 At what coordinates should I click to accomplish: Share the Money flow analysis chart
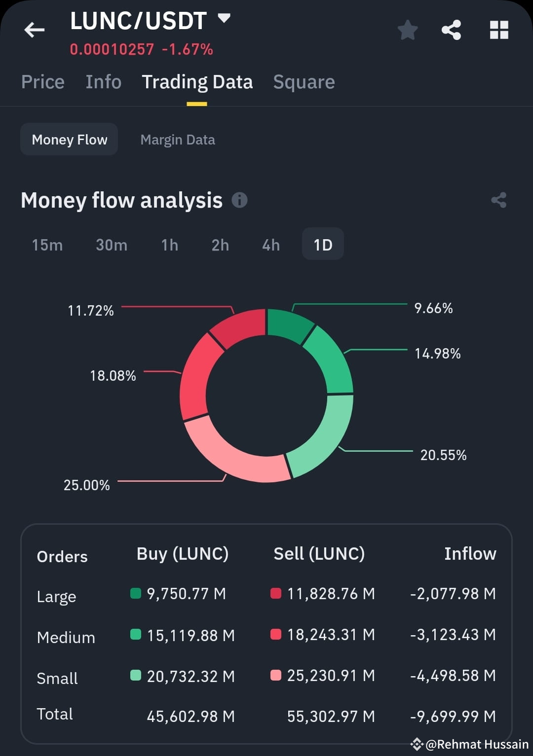[x=498, y=200]
